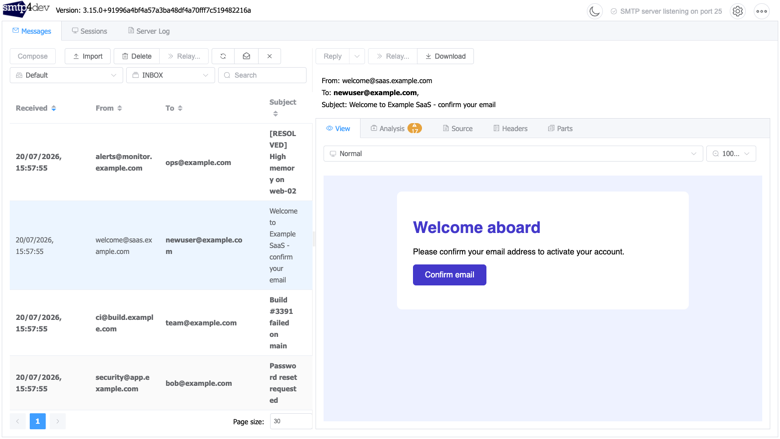The image size is (780, 439).
Task: Import a message file
Action: (88, 56)
